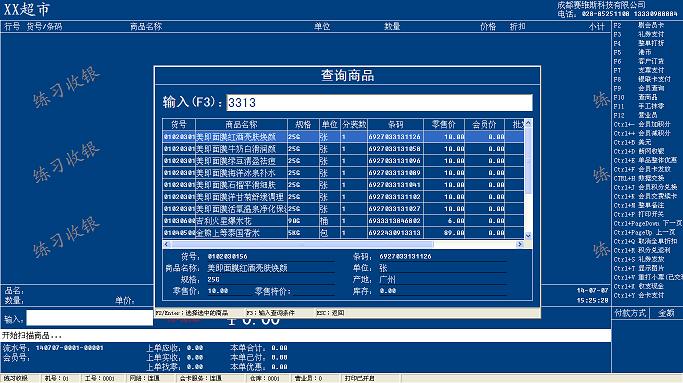Click the F10 查商品 shortcut entry

tap(636, 97)
